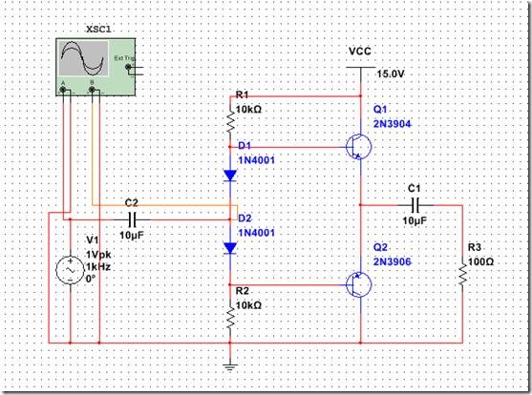Viewport: 532px width, 395px height.
Task: Select the 2N3904 part label text
Action: [393, 124]
